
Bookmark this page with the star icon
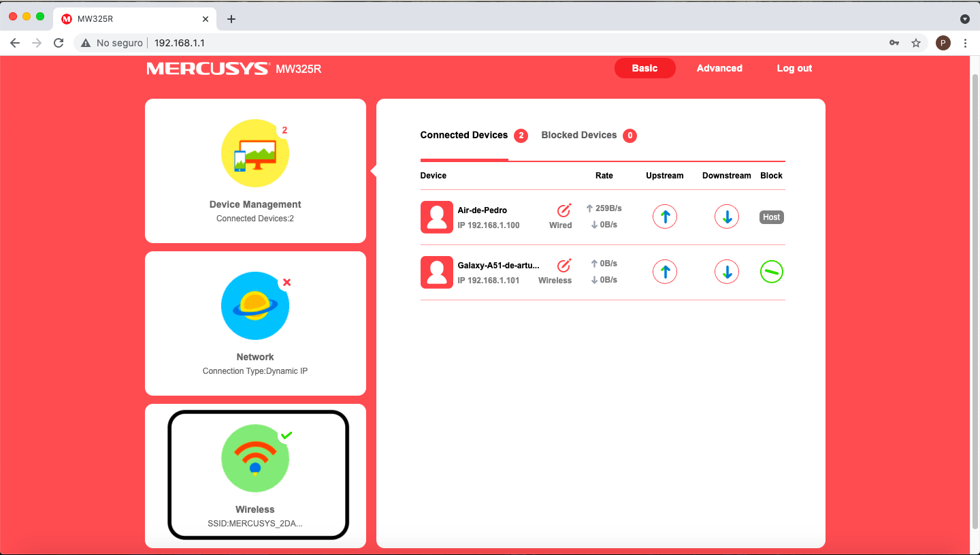(x=916, y=43)
